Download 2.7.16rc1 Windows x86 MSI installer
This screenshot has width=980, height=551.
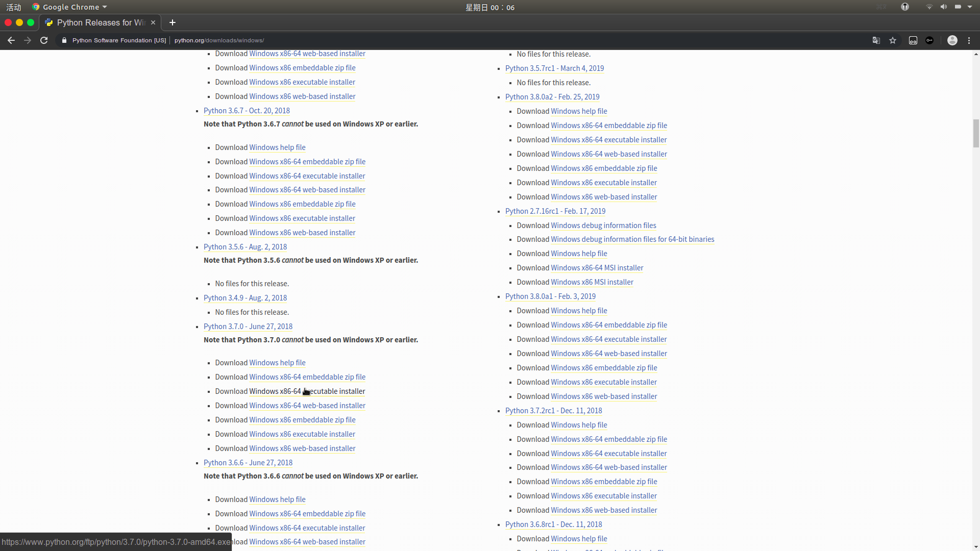coord(592,282)
